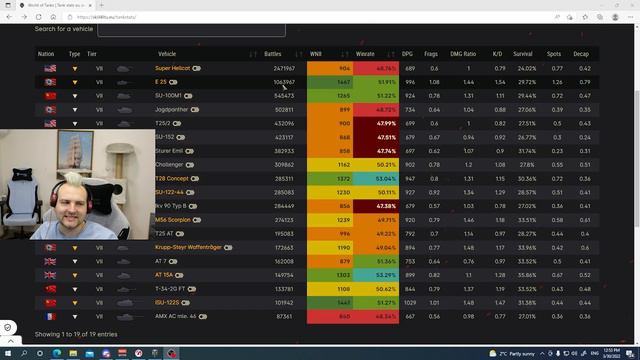Reload the current page
Image resolution: width=640 pixels, height=360 pixels.
point(39,17)
